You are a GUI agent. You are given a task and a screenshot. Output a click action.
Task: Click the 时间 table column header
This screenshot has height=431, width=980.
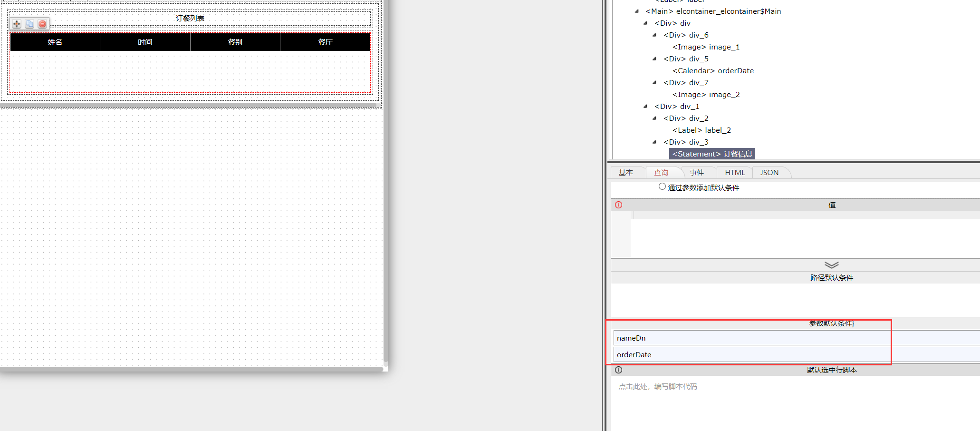pos(145,42)
